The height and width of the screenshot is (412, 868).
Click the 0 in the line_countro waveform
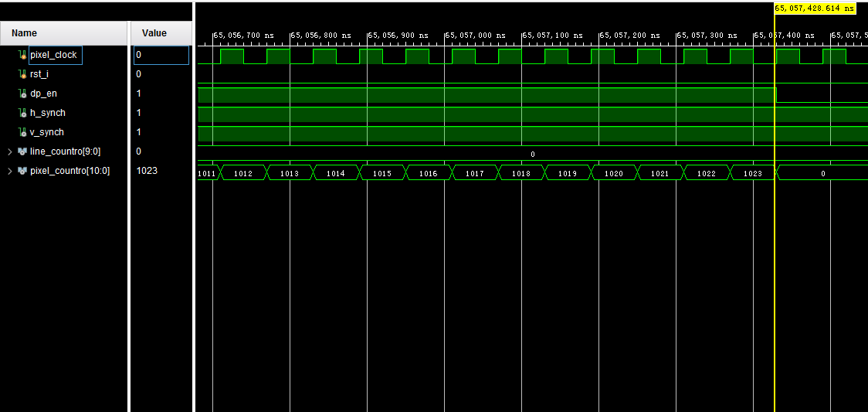533,154
